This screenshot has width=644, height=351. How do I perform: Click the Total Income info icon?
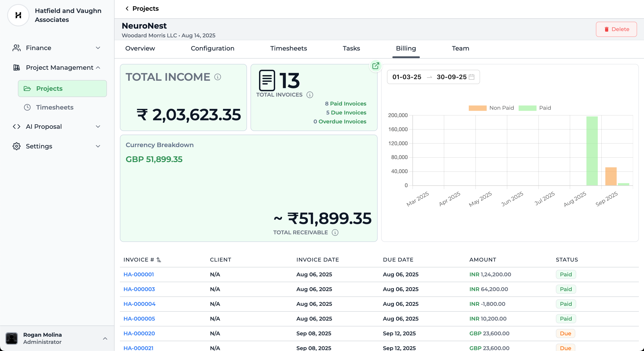(217, 77)
